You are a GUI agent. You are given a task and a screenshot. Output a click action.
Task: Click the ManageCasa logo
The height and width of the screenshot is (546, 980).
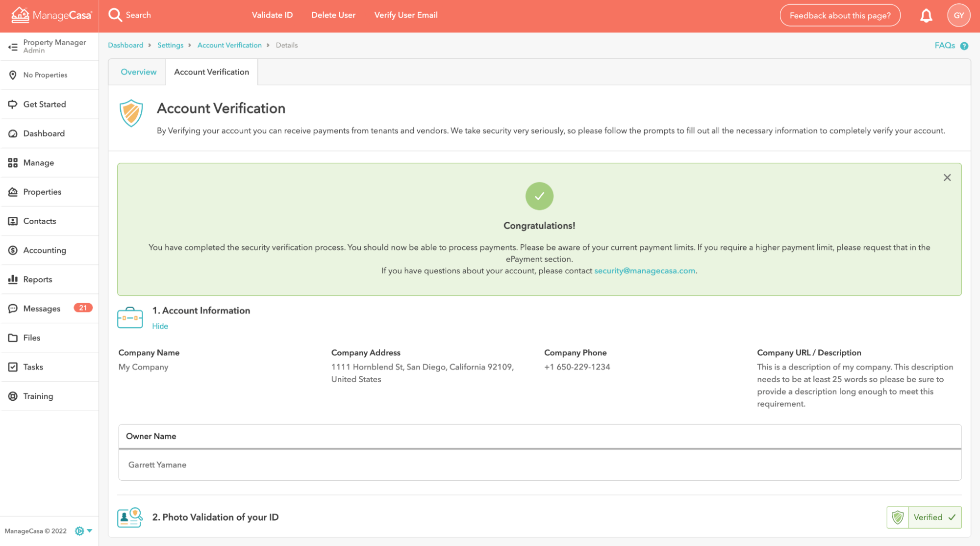[x=51, y=15]
